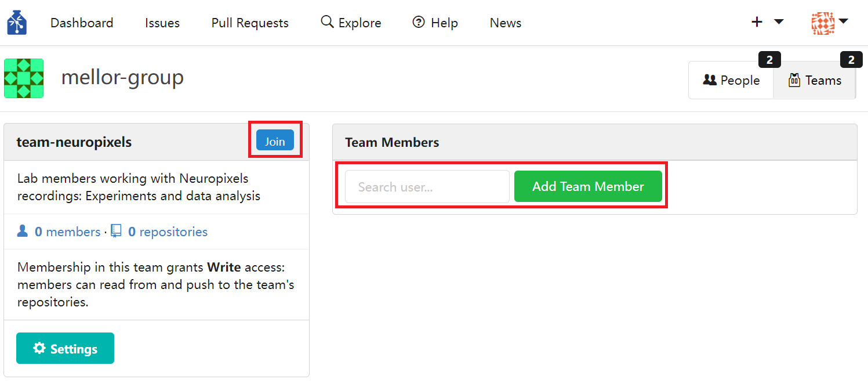Image resolution: width=868 pixels, height=383 pixels.
Task: Go to Dashboard
Action: 82,23
